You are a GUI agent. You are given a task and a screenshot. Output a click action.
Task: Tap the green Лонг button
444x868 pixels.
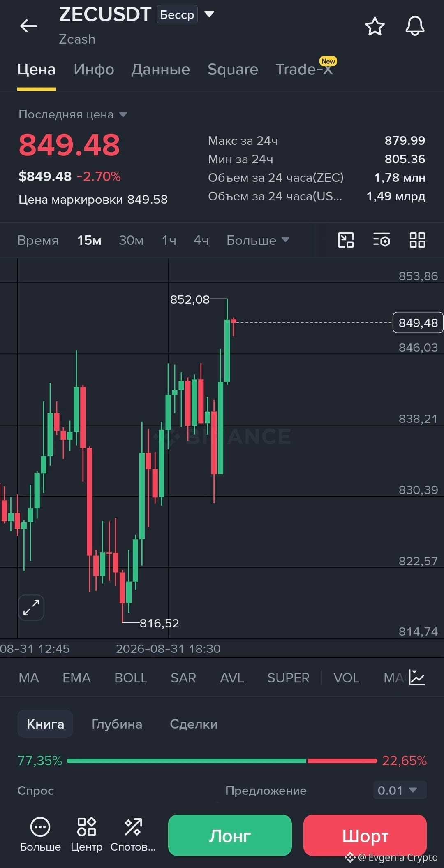coord(230,835)
